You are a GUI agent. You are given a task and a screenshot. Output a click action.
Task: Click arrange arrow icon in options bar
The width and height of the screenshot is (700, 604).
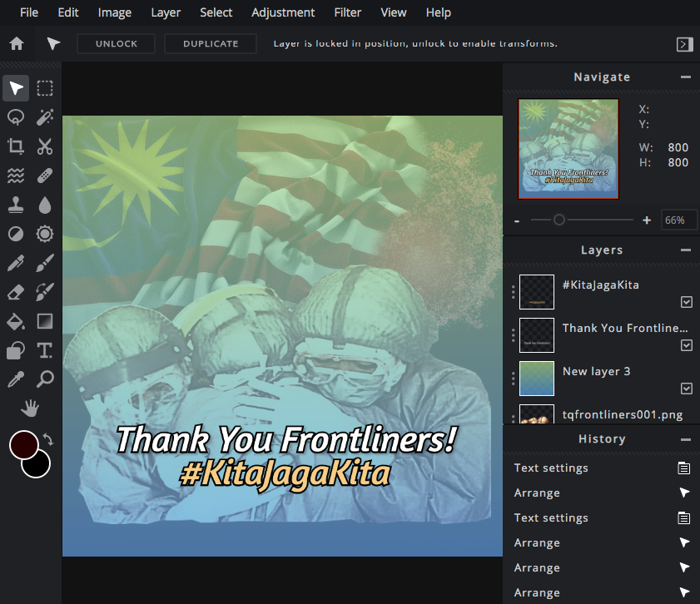point(53,44)
